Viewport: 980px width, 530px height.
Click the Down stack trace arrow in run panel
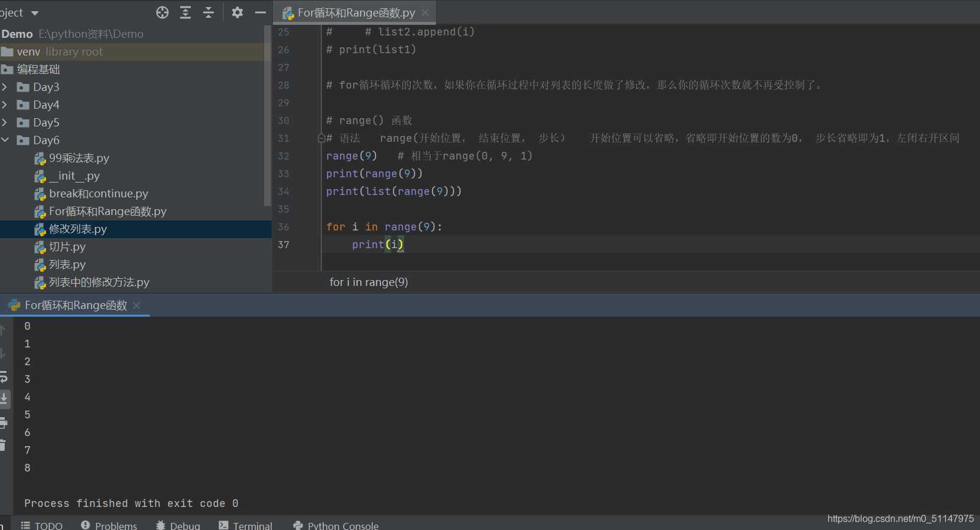tap(3, 353)
